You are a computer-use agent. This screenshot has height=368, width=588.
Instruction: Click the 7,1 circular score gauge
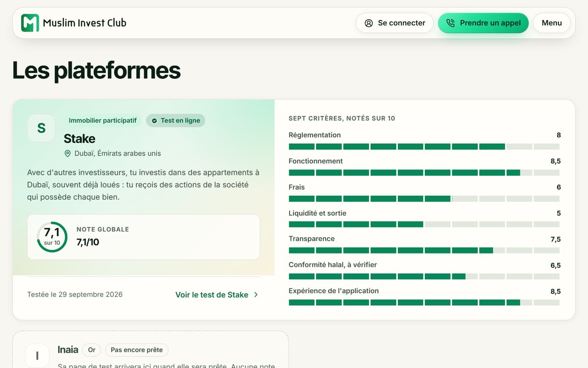tap(52, 237)
